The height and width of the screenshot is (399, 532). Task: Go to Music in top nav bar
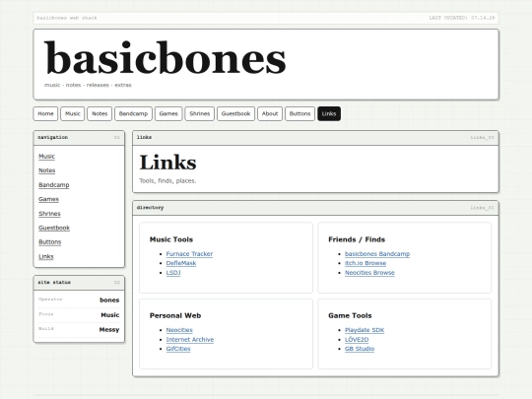(x=73, y=113)
